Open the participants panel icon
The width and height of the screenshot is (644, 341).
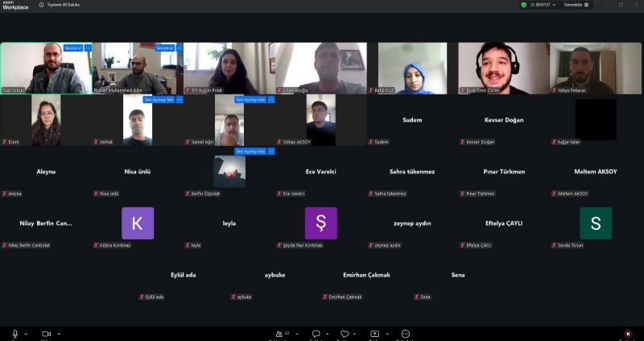pyautogui.click(x=279, y=333)
